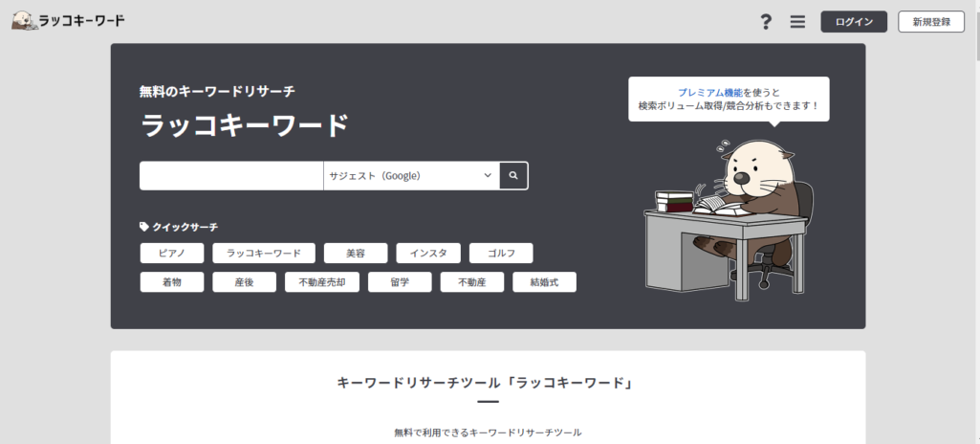
Task: Choose the 産後 quick search tag
Action: (244, 282)
